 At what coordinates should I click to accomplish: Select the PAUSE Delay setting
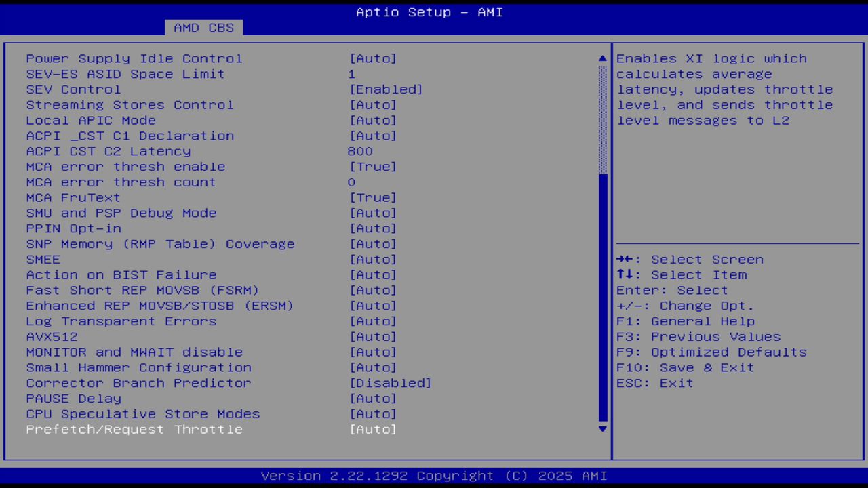[x=73, y=399]
